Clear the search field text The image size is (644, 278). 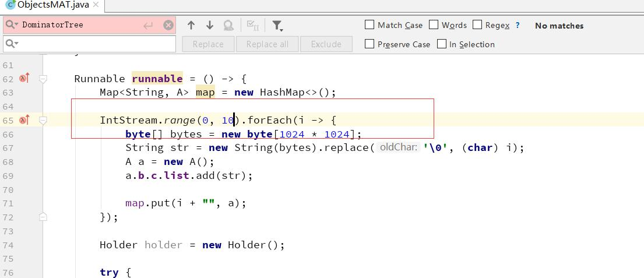[168, 26]
